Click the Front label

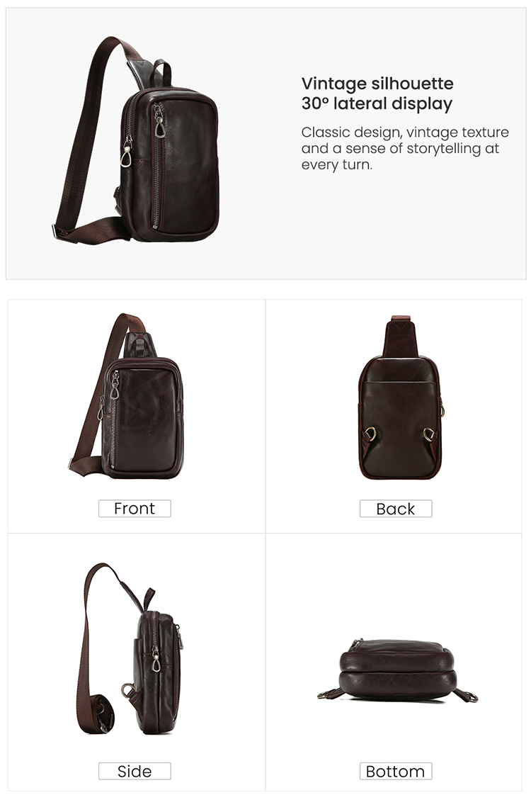[x=135, y=509]
